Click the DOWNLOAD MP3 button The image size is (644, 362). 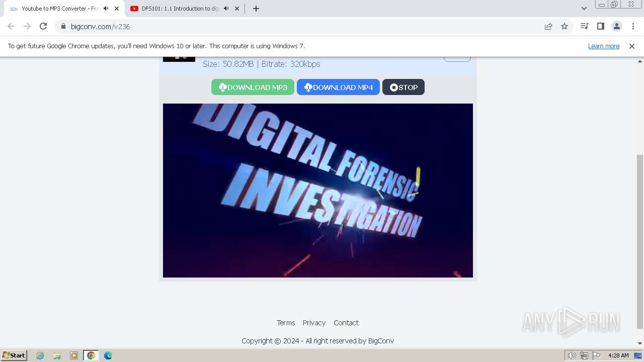(253, 87)
